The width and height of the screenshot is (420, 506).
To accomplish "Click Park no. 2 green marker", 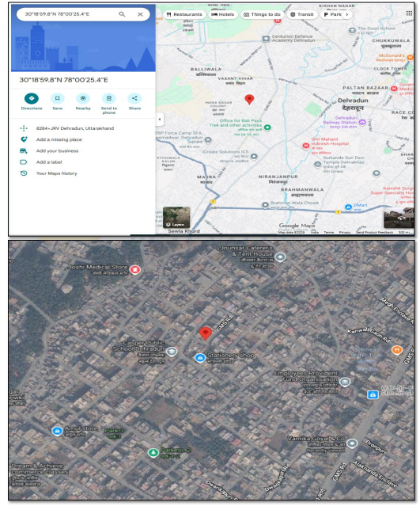I will [153, 453].
